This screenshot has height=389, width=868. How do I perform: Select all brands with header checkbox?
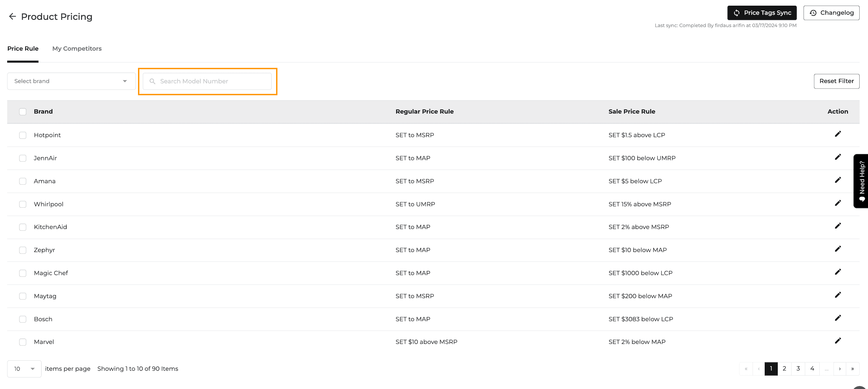[22, 112]
